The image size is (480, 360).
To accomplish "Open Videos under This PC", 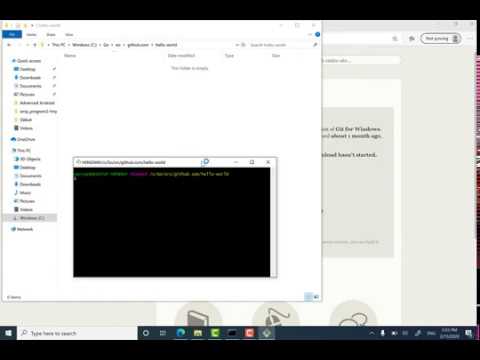I will (x=26, y=209).
